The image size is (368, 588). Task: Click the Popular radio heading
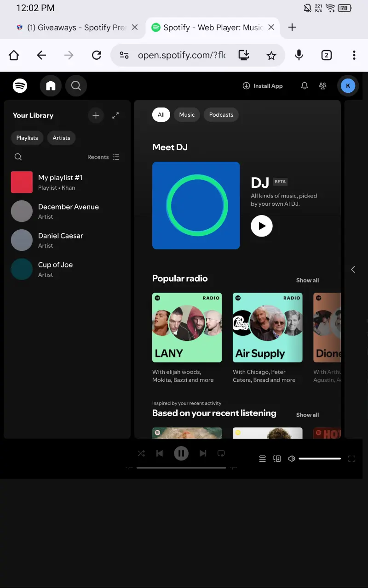180,278
